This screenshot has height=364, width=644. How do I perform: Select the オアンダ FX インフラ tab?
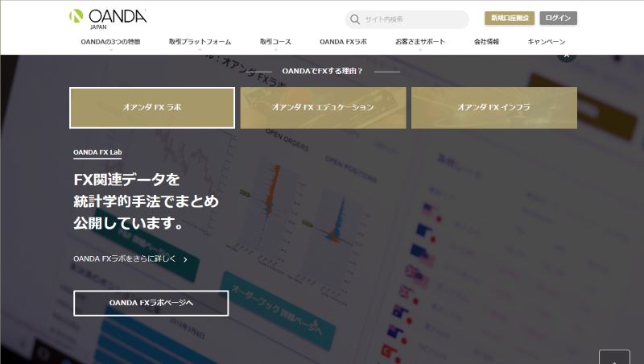pos(494,108)
